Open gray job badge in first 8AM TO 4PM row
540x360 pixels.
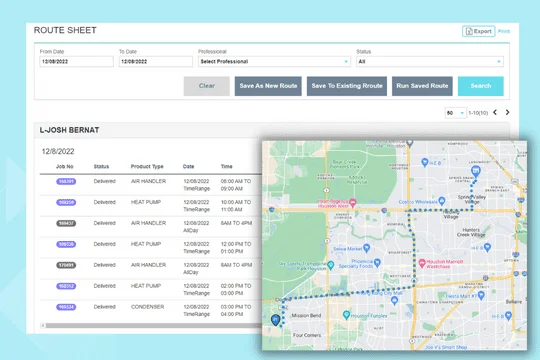click(66, 224)
